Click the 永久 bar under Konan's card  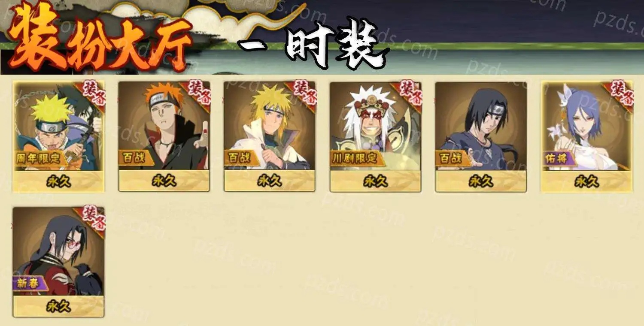pos(587,181)
